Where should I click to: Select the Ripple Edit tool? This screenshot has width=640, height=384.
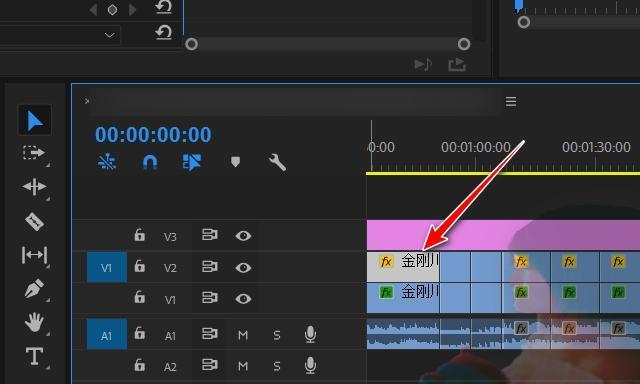[x=34, y=187]
